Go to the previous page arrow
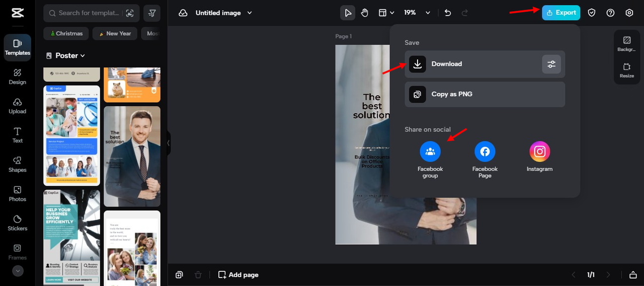 [574, 274]
